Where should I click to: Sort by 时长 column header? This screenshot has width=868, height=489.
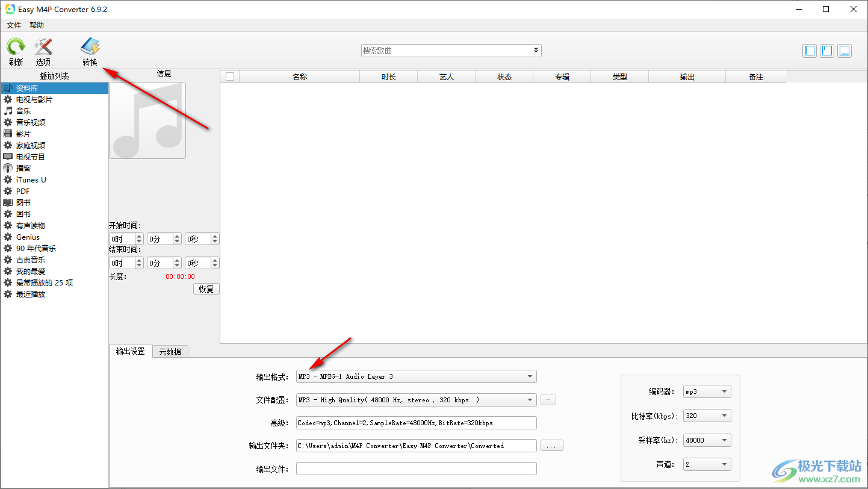(x=389, y=76)
